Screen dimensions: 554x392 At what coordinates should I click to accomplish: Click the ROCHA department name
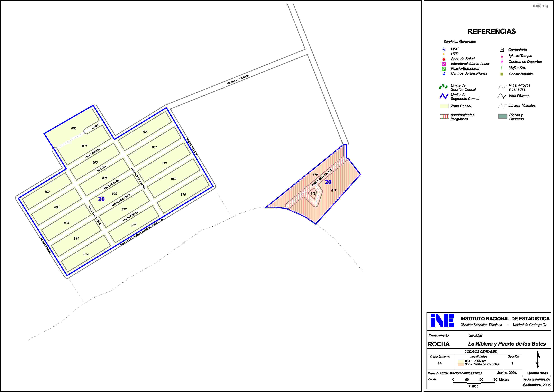tap(439, 344)
